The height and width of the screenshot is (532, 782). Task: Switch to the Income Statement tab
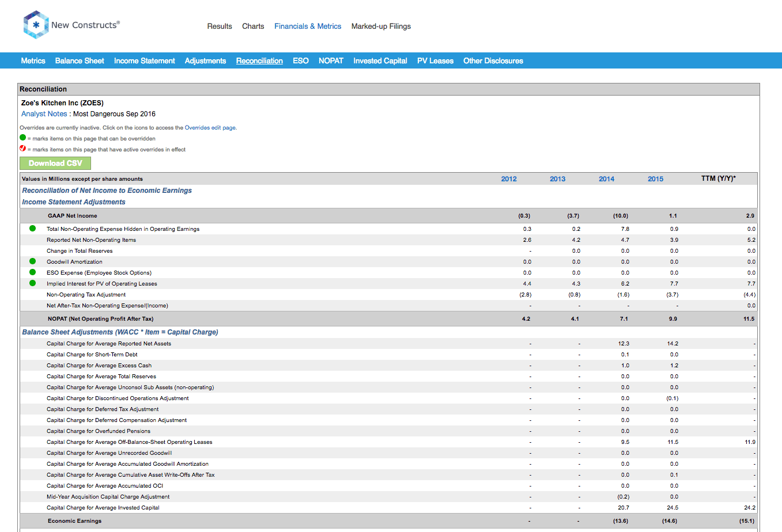click(145, 60)
